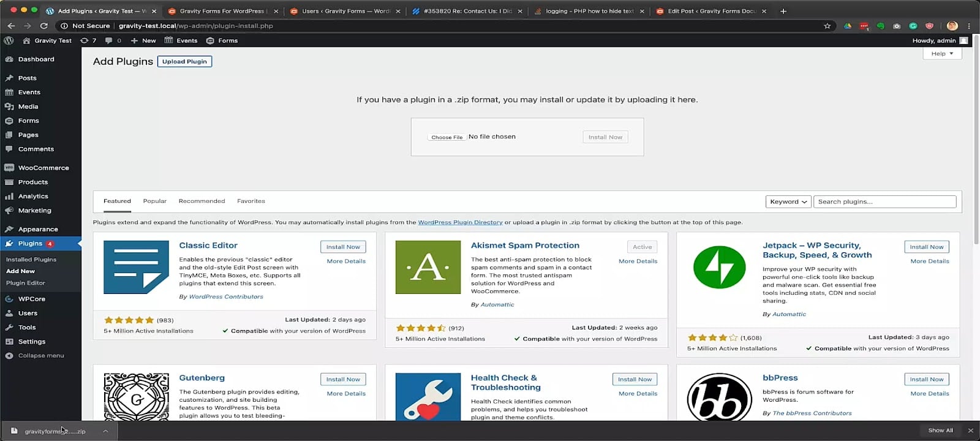The height and width of the screenshot is (441, 980).
Task: Install the Jetpack plugin now
Action: tap(927, 247)
